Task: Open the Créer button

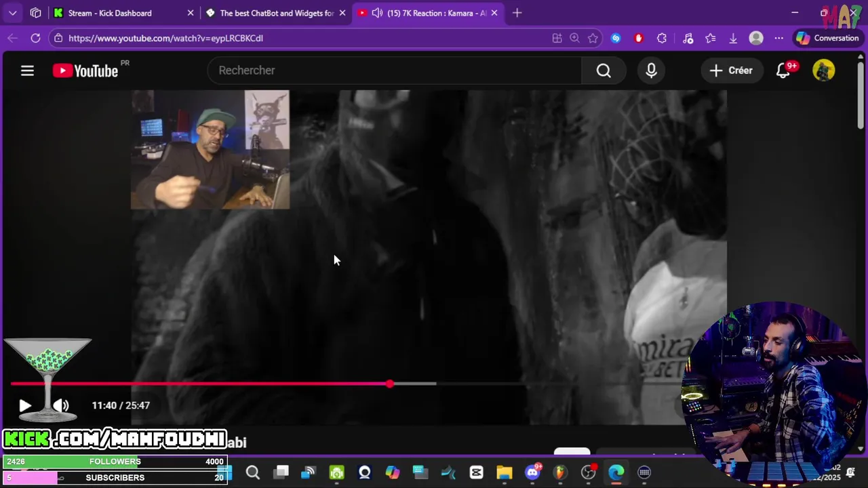Action: [731, 70]
